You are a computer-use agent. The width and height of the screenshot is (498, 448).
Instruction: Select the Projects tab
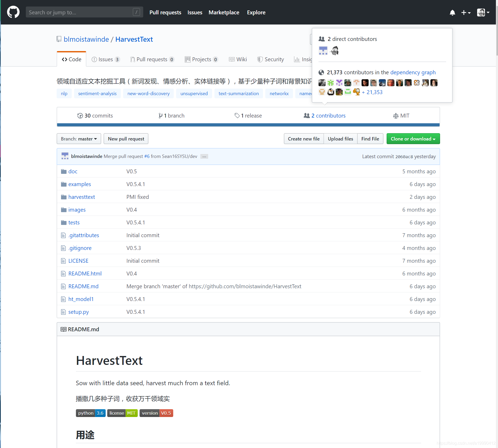pos(201,59)
